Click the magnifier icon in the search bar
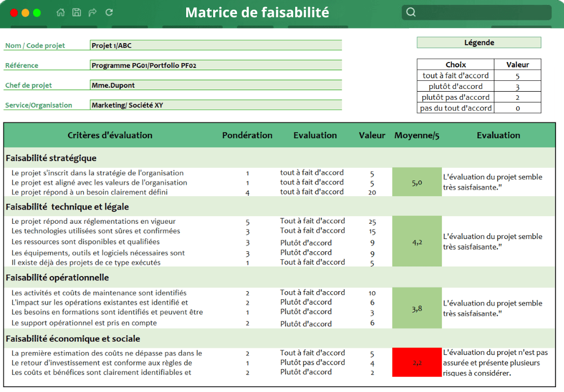 click(x=411, y=11)
